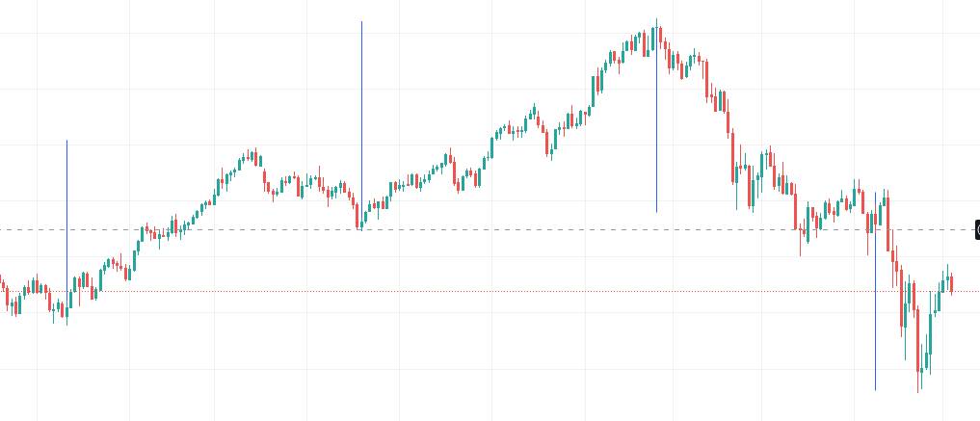980x421 pixels.
Task: Select the last candle on the far right
Action: [952, 284]
